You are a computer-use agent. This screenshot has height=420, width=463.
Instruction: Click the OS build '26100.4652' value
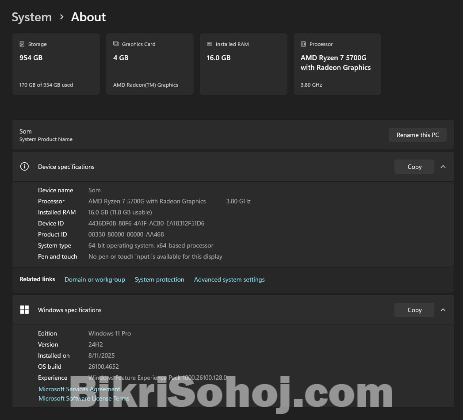coord(103,367)
